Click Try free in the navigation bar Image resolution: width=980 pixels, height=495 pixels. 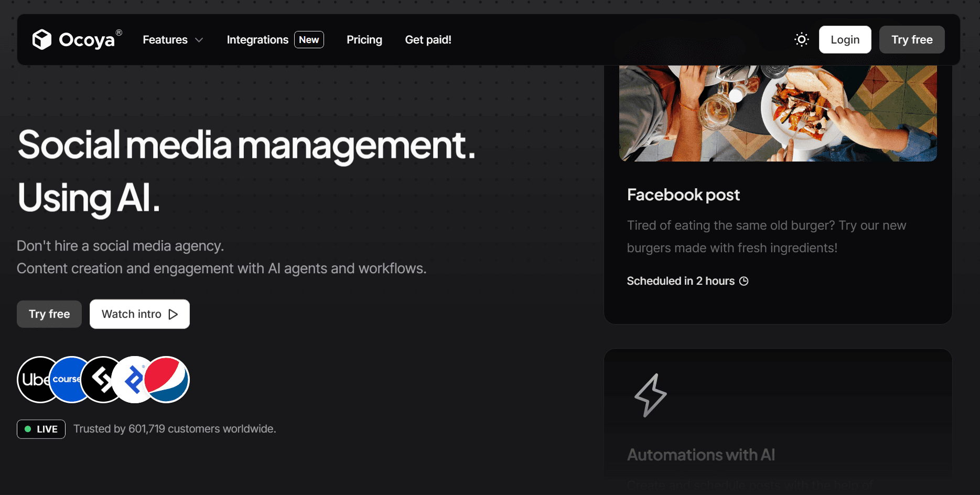912,39
